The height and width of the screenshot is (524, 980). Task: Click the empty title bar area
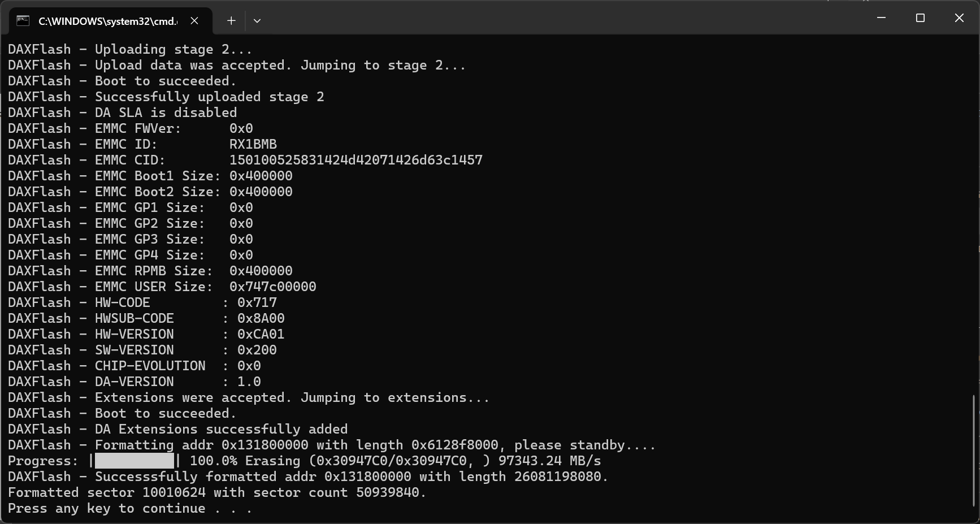(565, 18)
